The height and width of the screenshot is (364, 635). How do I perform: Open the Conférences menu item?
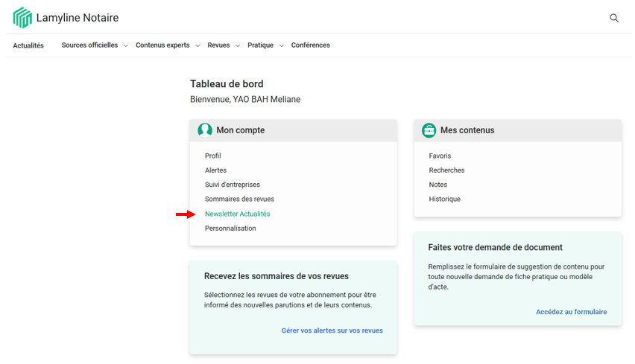coord(310,45)
